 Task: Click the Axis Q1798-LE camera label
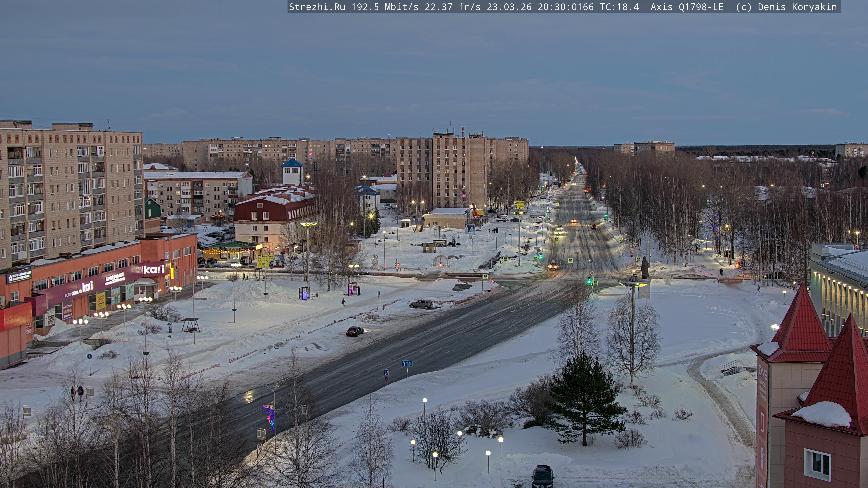(x=687, y=7)
